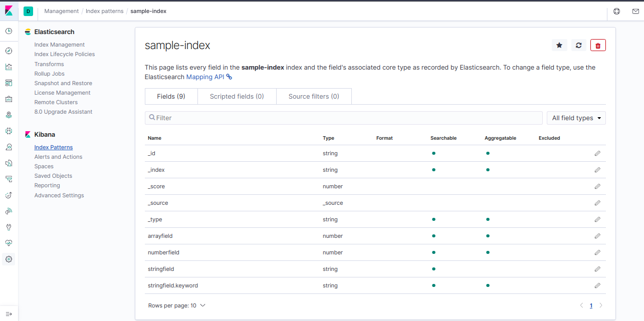Open the All field types dropdown
Viewport: 644px width, 321px height.
pyautogui.click(x=576, y=118)
